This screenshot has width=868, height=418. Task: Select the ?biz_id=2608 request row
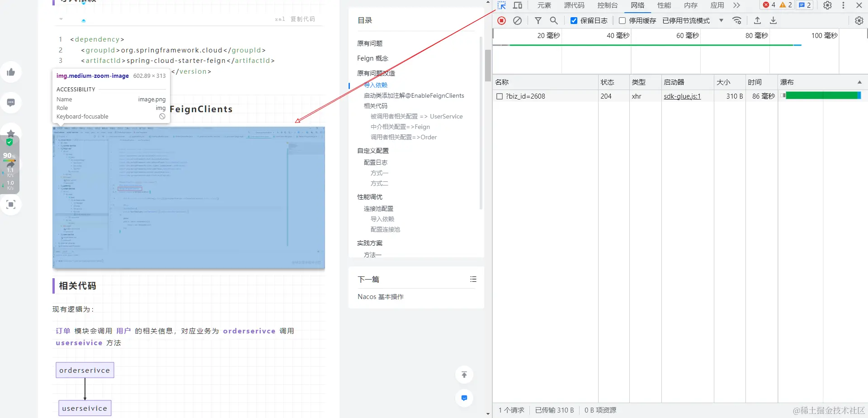(x=680, y=96)
